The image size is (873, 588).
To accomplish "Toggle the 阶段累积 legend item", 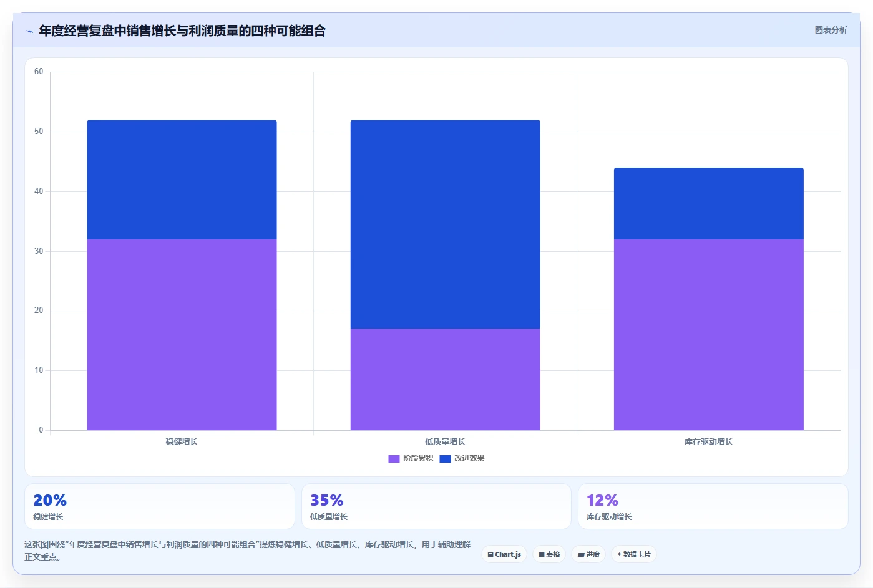I will pyautogui.click(x=411, y=458).
